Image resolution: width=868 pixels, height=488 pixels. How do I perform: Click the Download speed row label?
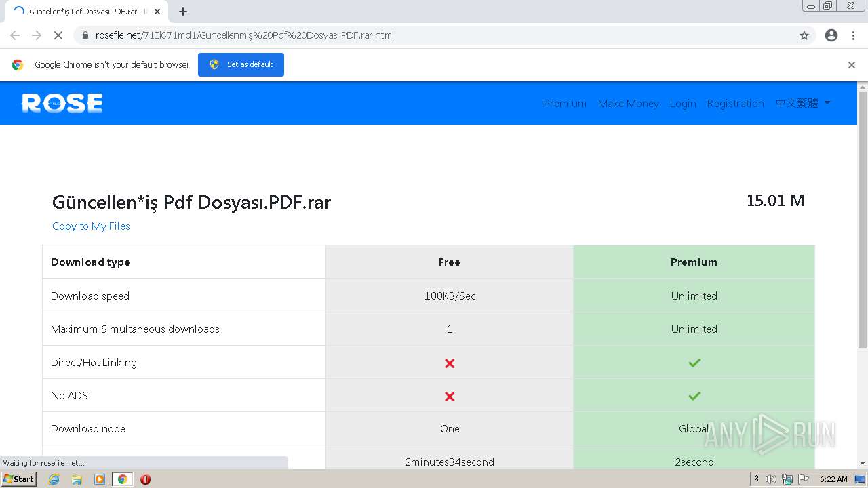coord(90,296)
